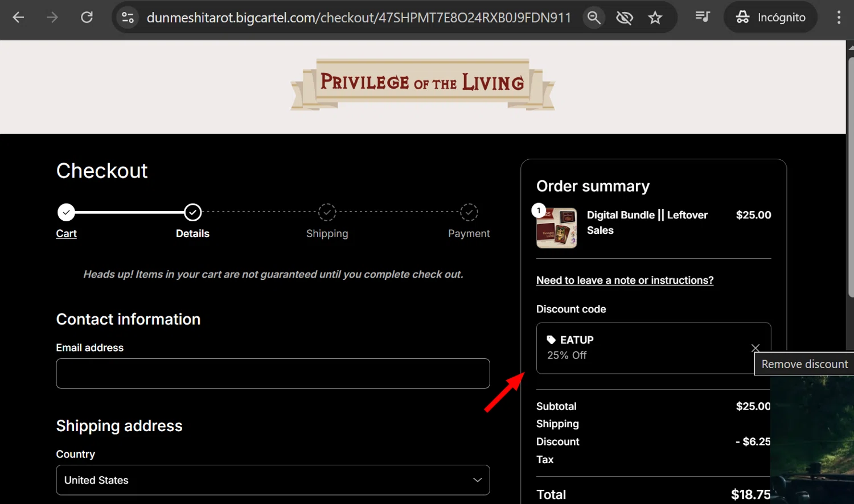Viewport: 854px width, 504px height.
Task: Click the Cart step checkmark circle
Action: tap(66, 212)
